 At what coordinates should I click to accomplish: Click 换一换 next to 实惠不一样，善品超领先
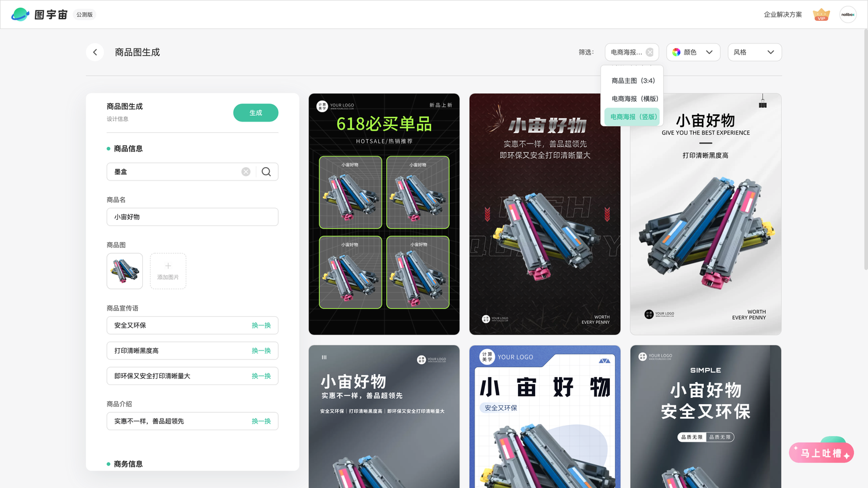pyautogui.click(x=261, y=422)
